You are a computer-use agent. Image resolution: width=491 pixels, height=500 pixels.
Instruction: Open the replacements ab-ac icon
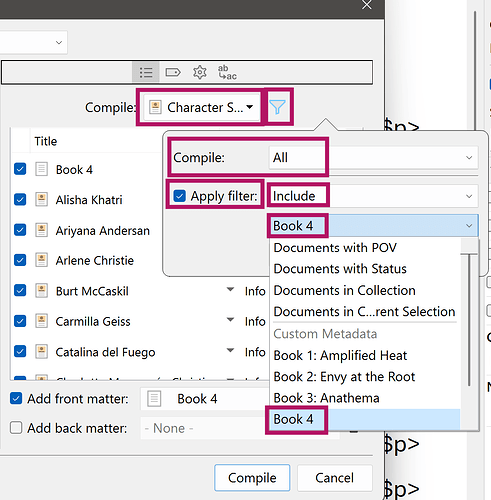[227, 72]
